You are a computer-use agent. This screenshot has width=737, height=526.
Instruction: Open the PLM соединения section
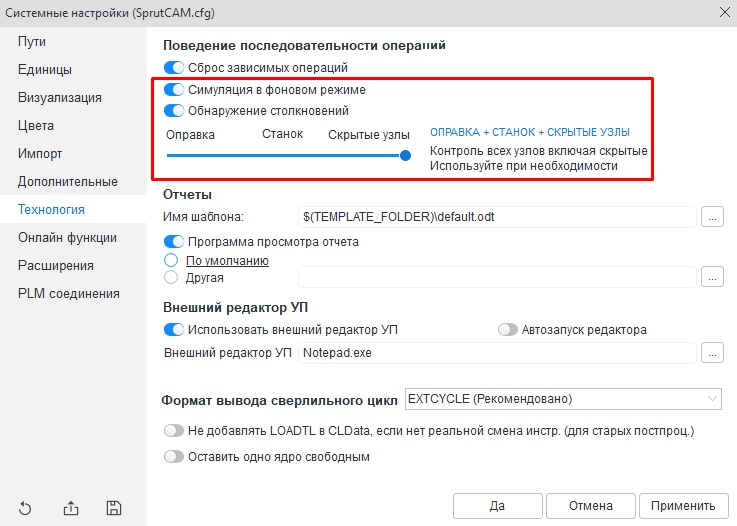pos(69,294)
